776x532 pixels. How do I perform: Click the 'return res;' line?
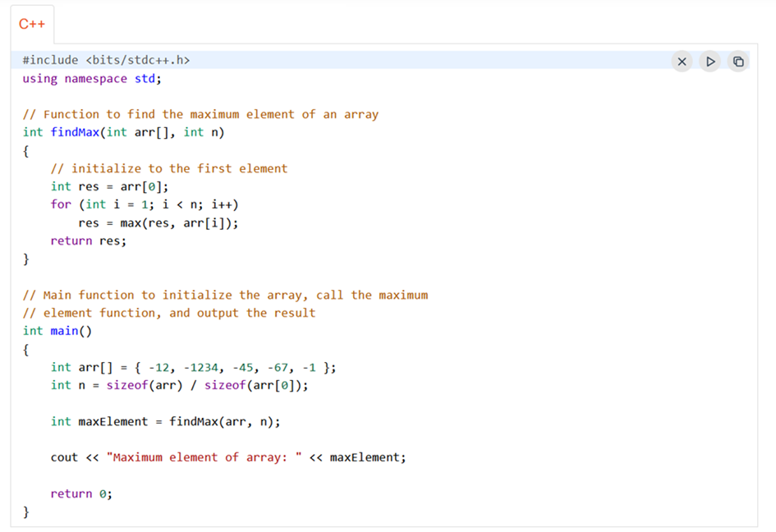coord(88,241)
